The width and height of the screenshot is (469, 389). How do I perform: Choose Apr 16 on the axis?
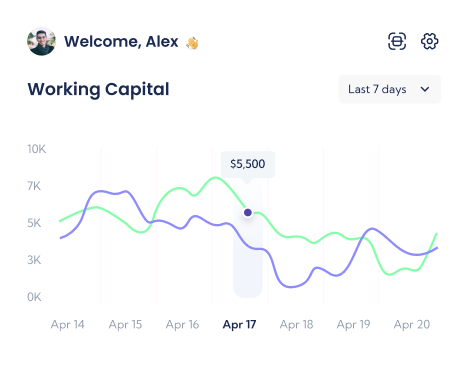(x=182, y=324)
